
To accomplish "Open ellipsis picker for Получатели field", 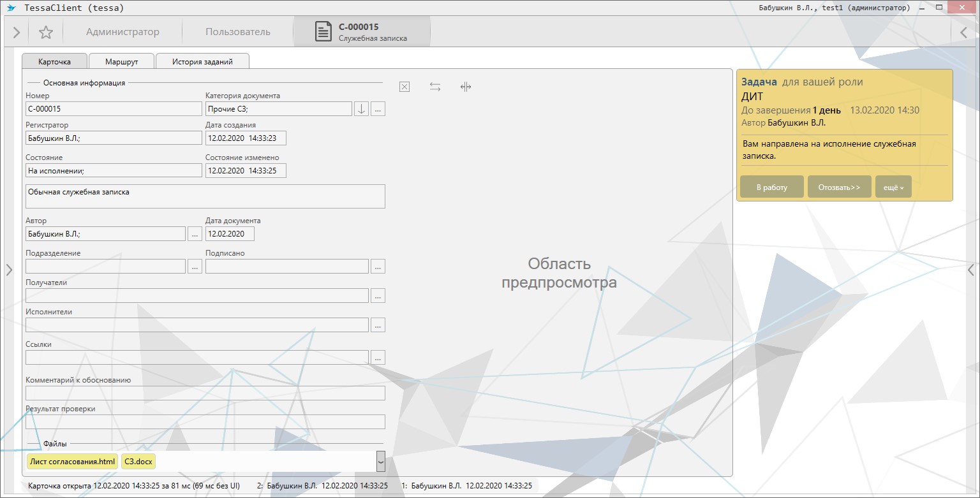I will coord(378,296).
